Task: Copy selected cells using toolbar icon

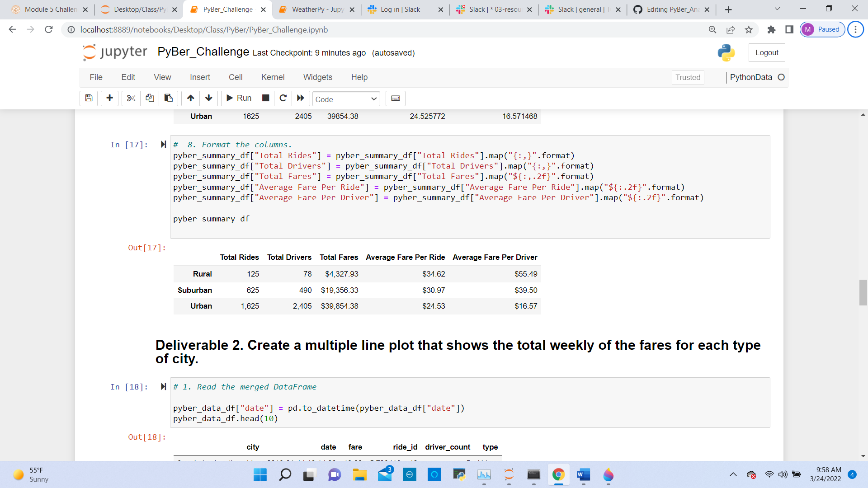Action: (150, 98)
